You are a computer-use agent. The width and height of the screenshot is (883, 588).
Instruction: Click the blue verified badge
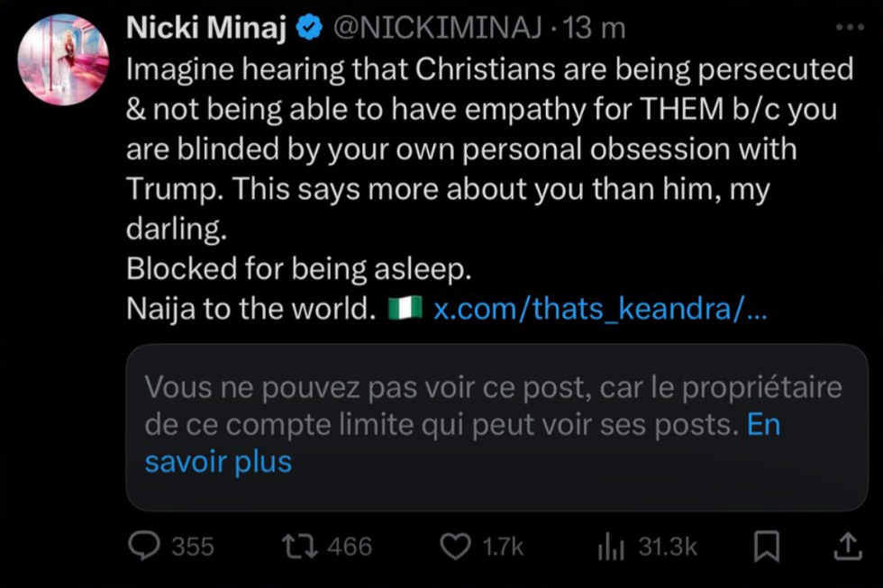[309, 29]
